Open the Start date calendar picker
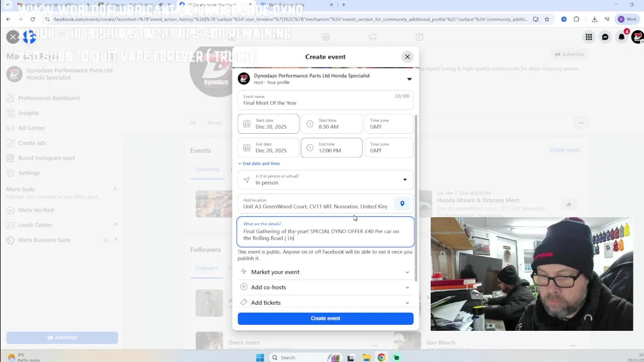This screenshot has height=362, width=644. (x=268, y=124)
